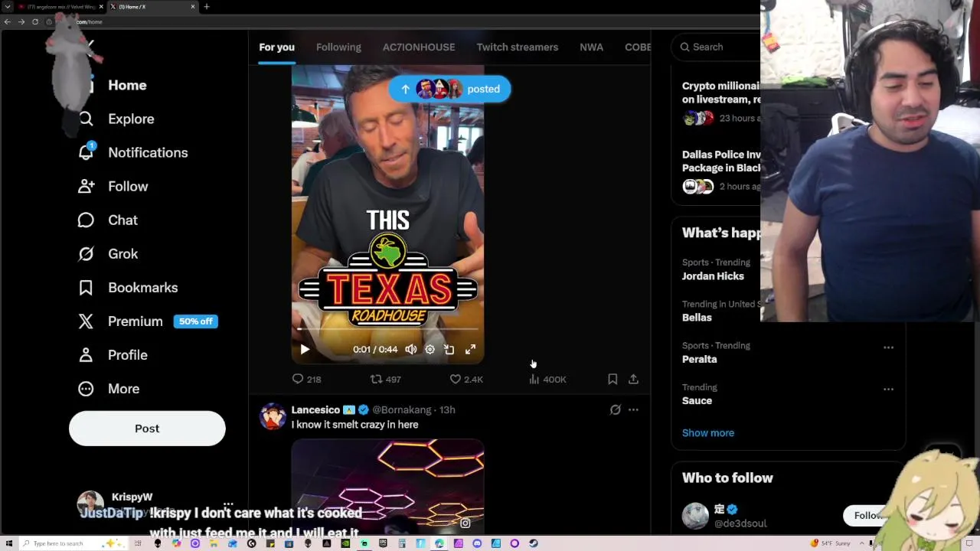Viewport: 980px width, 551px height.
Task: Open the More circle-dots icon
Action: [x=86, y=388]
